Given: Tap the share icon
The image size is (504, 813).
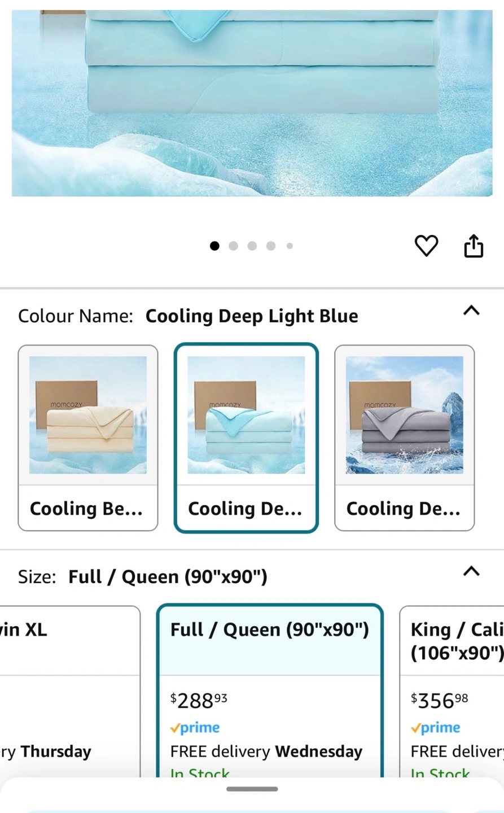Looking at the screenshot, I should pos(474,246).
